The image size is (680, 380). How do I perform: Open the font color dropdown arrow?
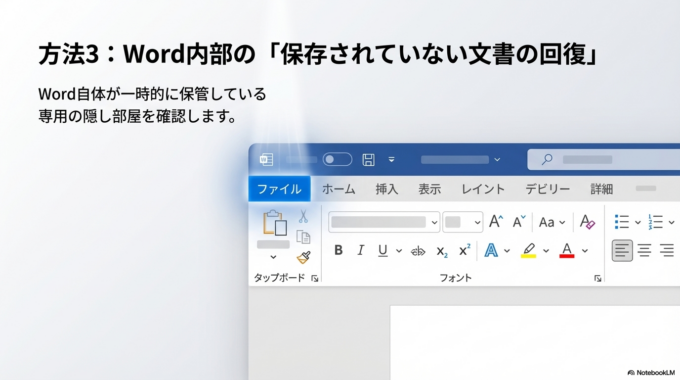[585, 251]
